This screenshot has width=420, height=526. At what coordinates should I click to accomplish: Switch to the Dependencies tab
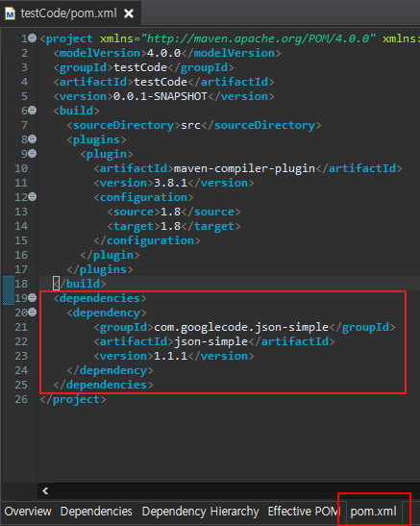coord(96,512)
